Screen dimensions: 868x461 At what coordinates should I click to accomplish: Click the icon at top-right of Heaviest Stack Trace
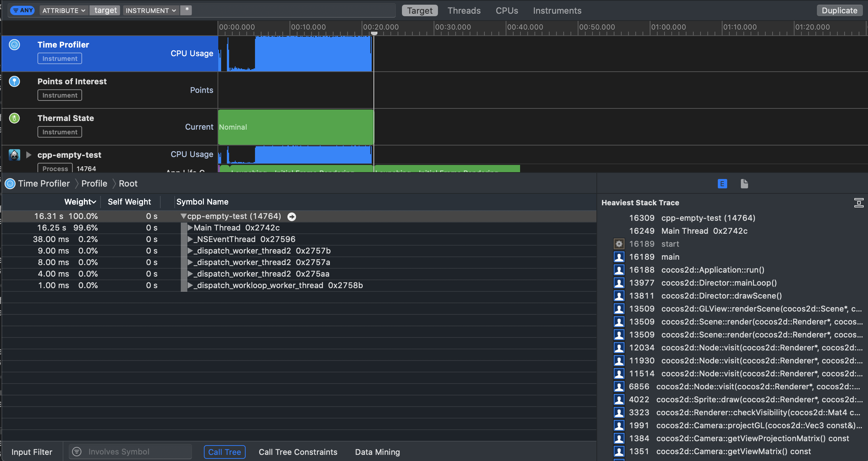tap(859, 203)
